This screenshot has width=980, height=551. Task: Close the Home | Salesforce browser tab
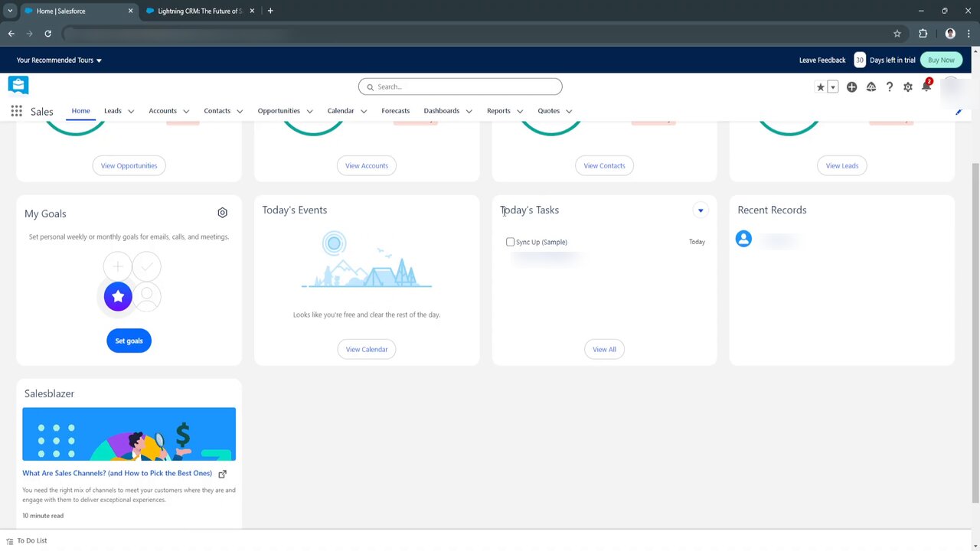point(130,11)
